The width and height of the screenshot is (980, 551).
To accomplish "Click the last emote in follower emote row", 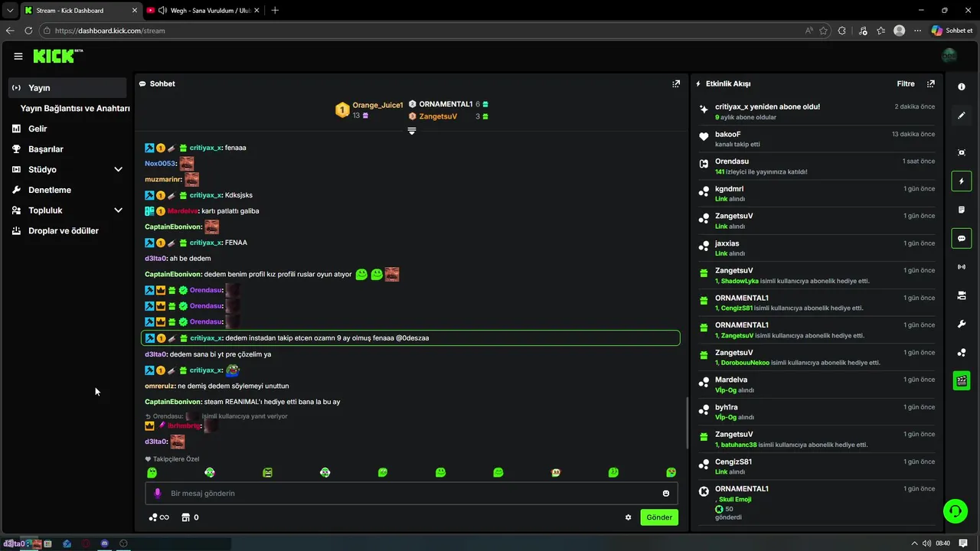I will click(671, 473).
